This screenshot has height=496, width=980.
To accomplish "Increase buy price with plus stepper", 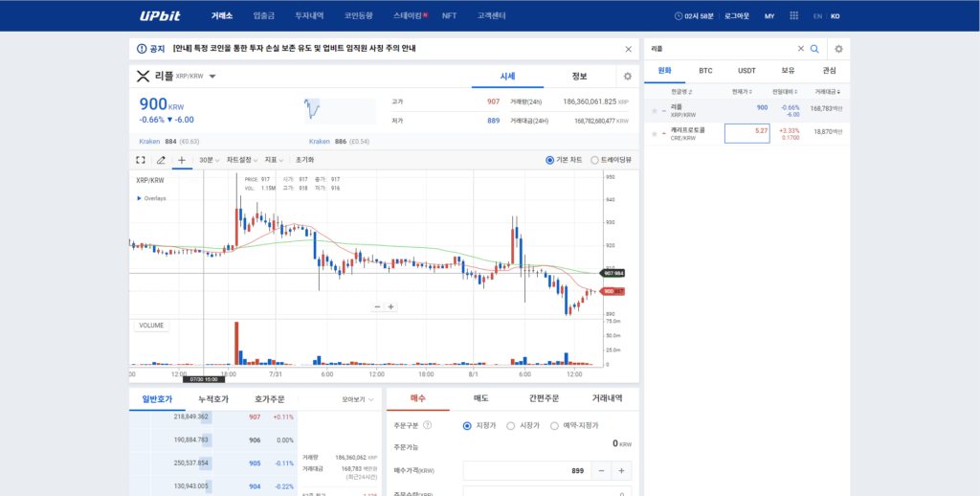I will 621,471.
